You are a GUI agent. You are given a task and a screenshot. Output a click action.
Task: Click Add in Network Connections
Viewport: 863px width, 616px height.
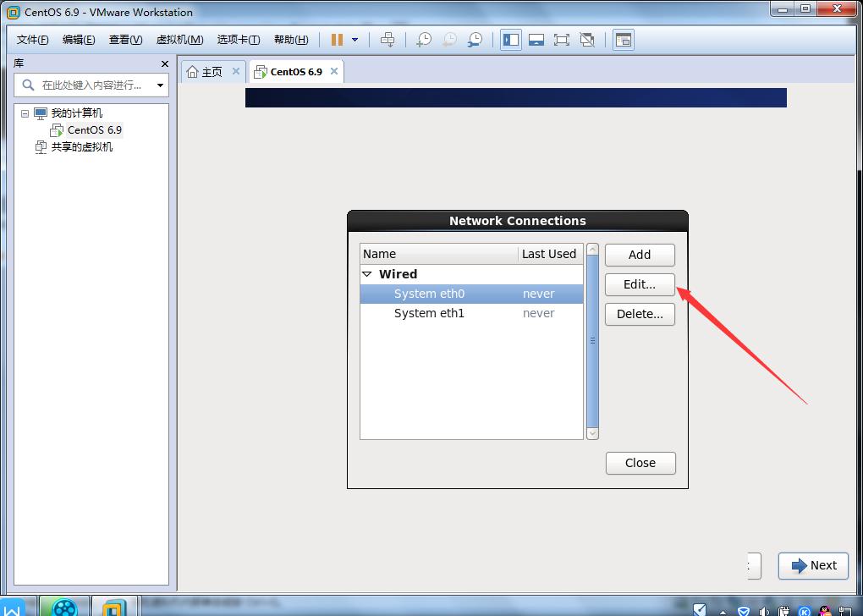pyautogui.click(x=640, y=255)
